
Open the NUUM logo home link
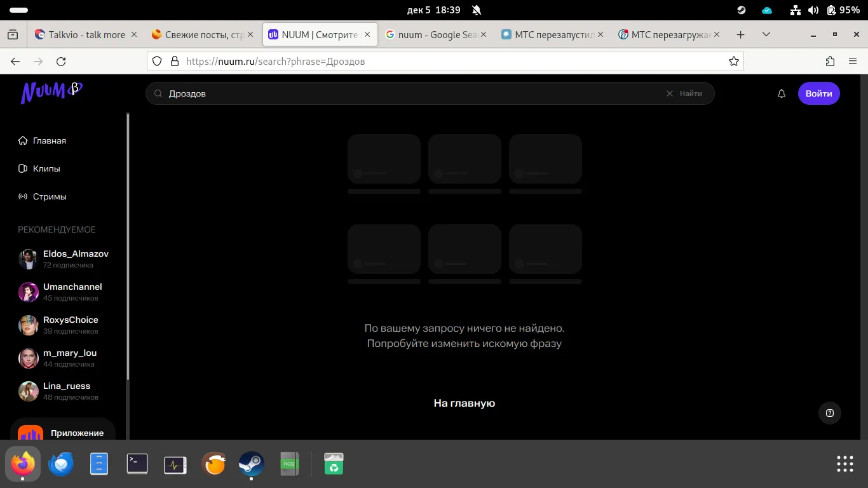51,92
